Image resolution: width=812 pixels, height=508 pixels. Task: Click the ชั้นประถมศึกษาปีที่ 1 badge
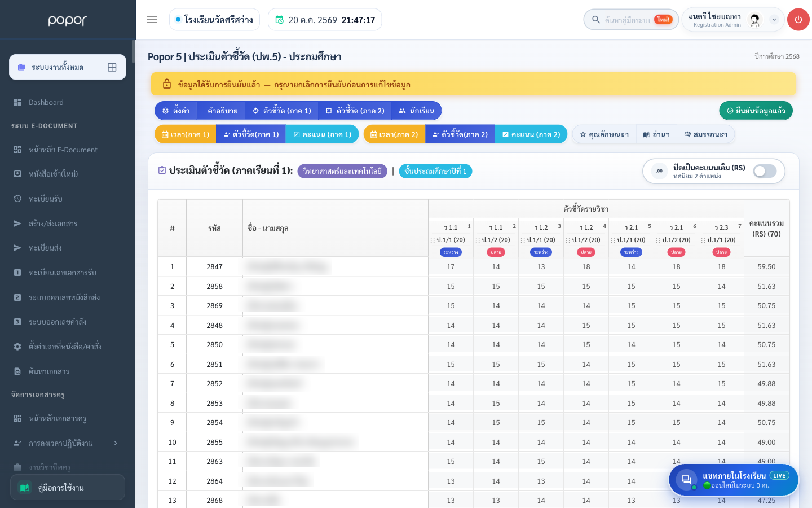(x=435, y=171)
